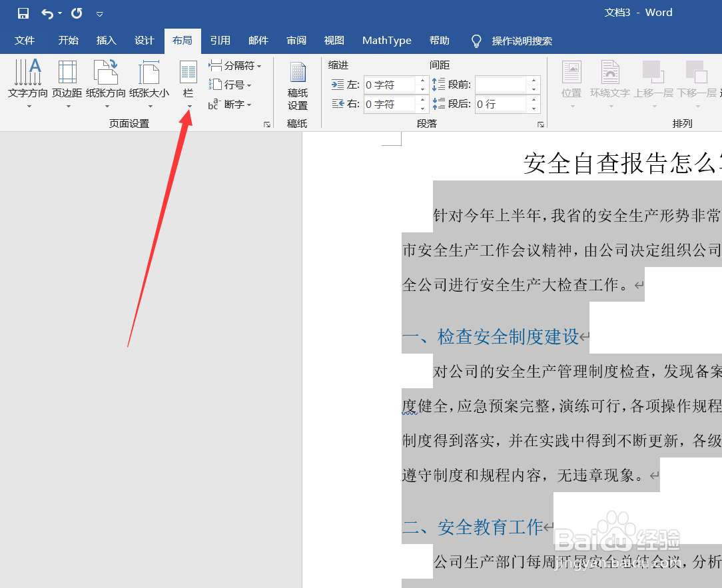This screenshot has height=588, width=722.
Task: Open the 位置 position menu
Action: tap(571, 85)
